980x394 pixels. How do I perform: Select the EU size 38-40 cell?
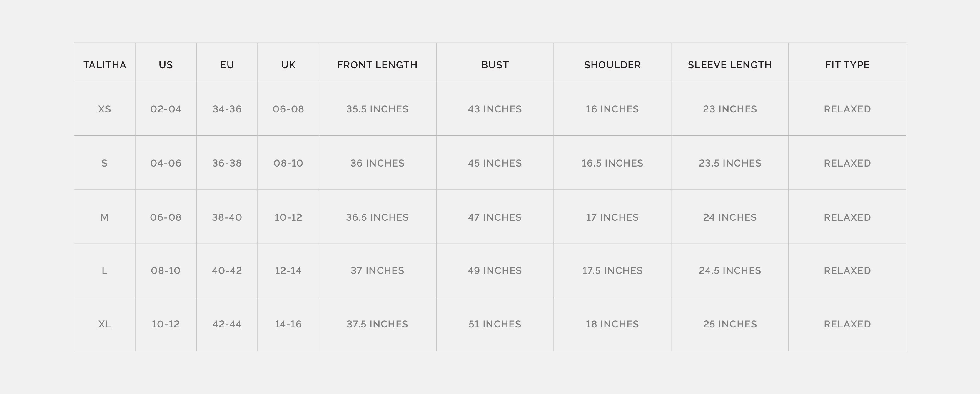click(227, 217)
